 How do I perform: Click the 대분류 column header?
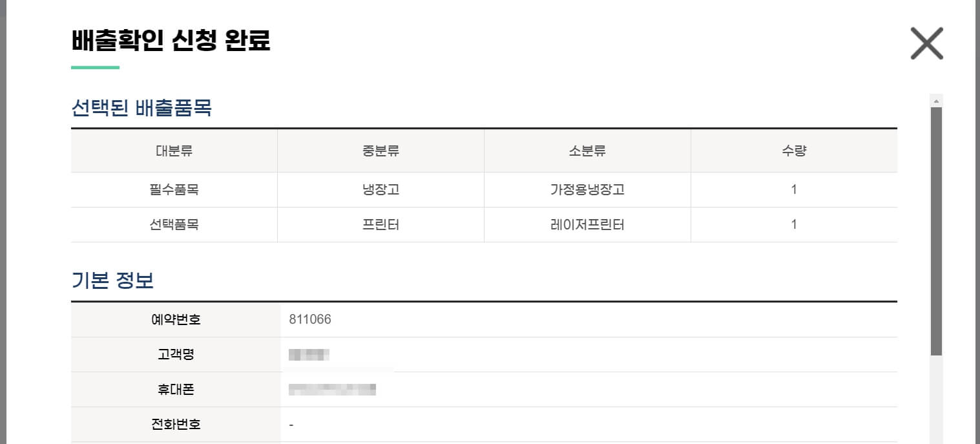[x=173, y=151]
